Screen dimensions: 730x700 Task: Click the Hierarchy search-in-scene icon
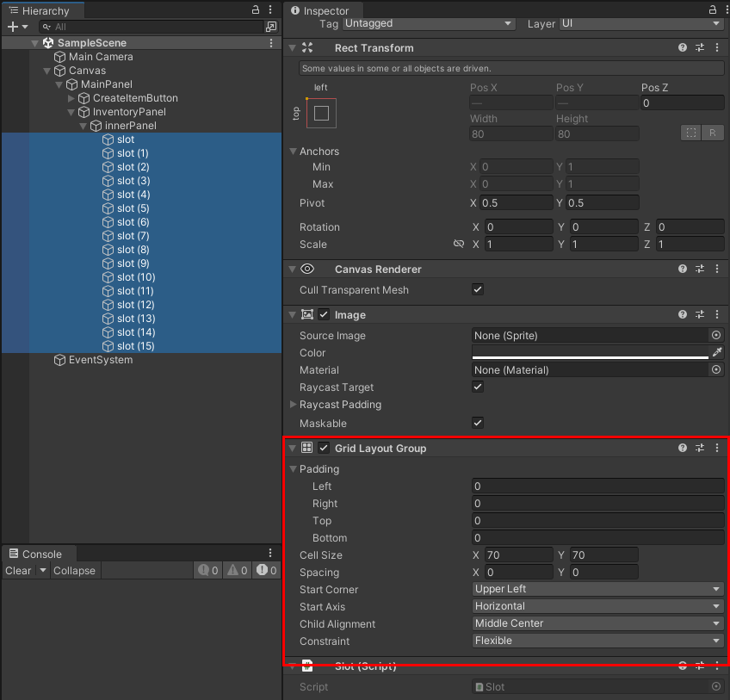coord(271,27)
